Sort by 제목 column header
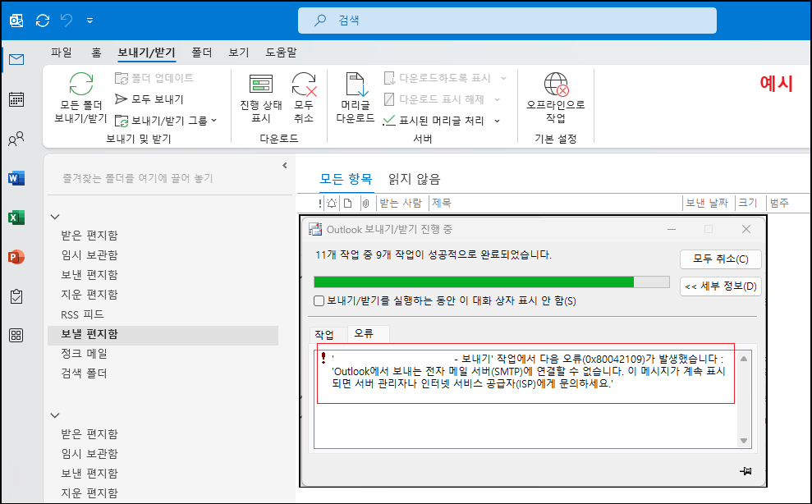Screen dimensions: 812x504 441,203
